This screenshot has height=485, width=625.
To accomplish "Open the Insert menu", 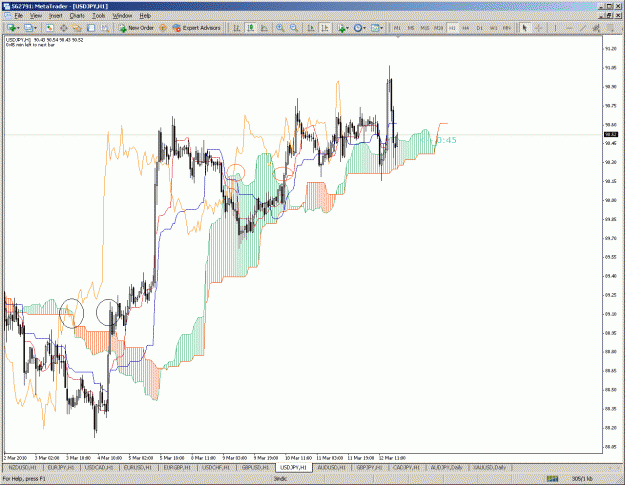I will point(55,16).
